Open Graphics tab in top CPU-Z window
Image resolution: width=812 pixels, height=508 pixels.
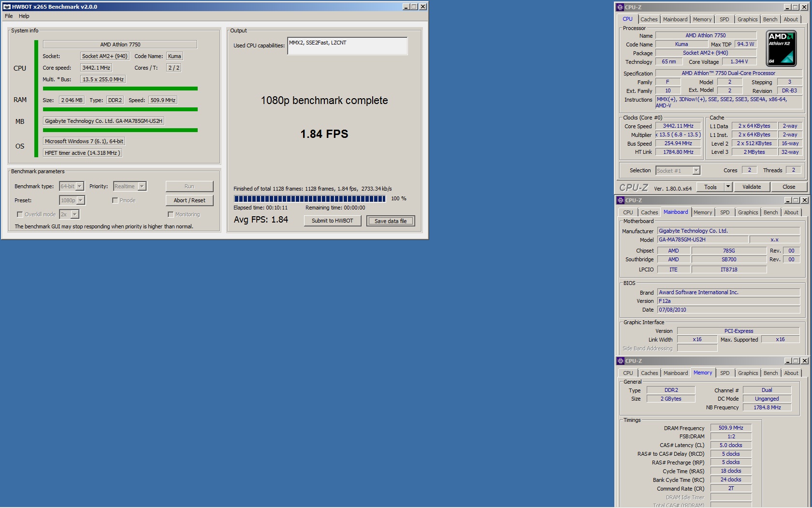pos(747,19)
